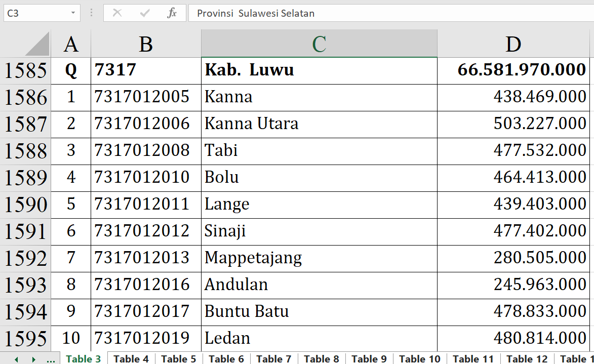
Task: Click the ellipsis to show hidden sheet tabs
Action: point(51,359)
